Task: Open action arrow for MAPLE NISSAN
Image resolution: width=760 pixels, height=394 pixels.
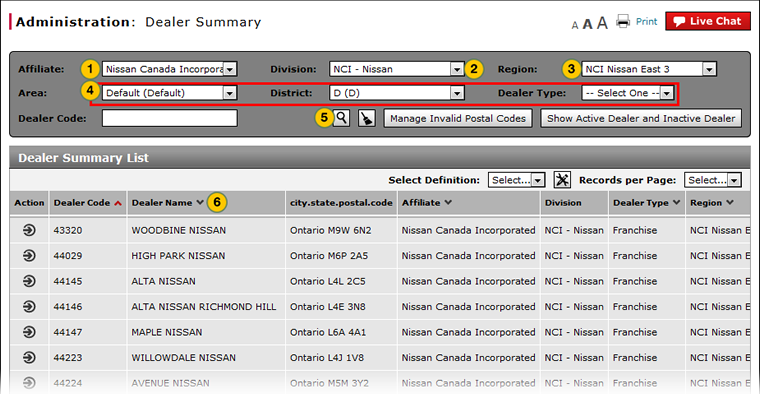Action: coord(29,332)
